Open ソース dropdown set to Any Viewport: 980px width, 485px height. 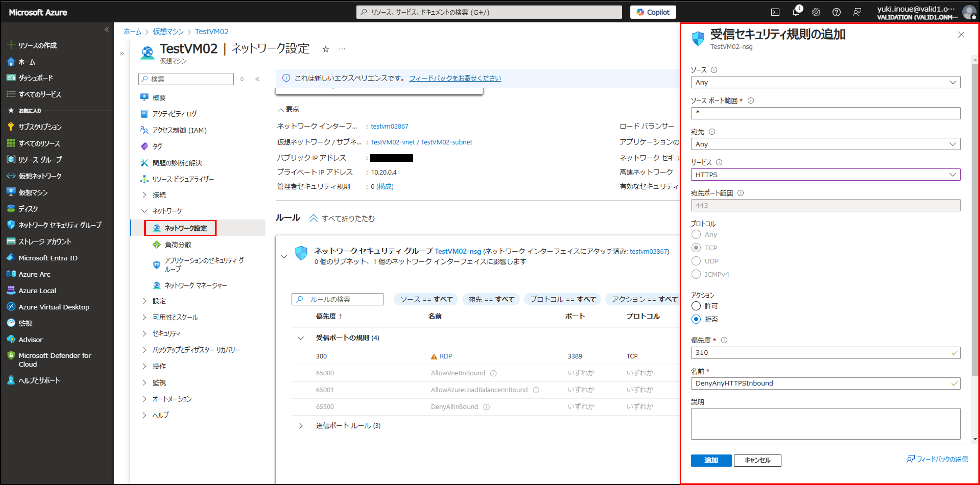(x=825, y=82)
